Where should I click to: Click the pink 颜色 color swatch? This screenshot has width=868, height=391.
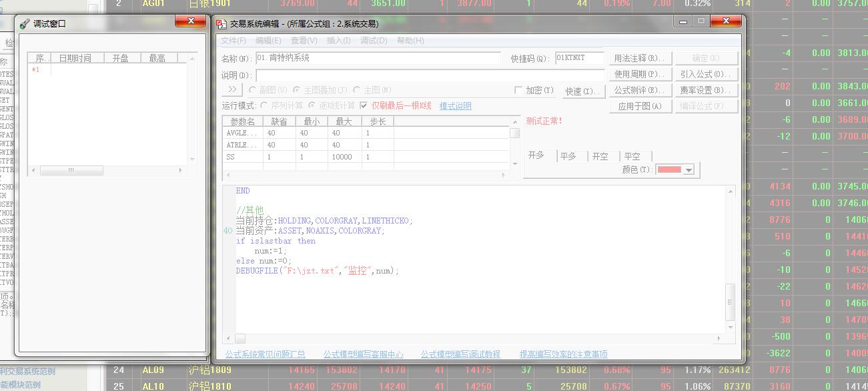(669, 170)
